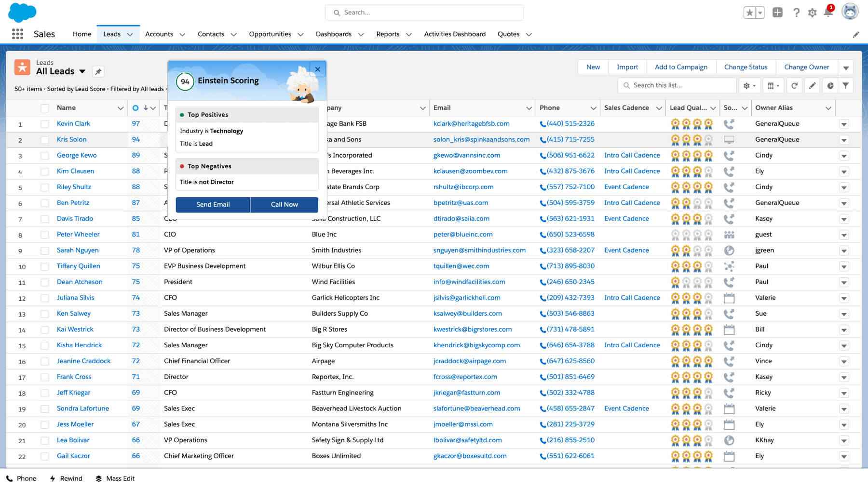Open the Setup gear icon
The height and width of the screenshot is (488, 868).
pyautogui.click(x=813, y=13)
